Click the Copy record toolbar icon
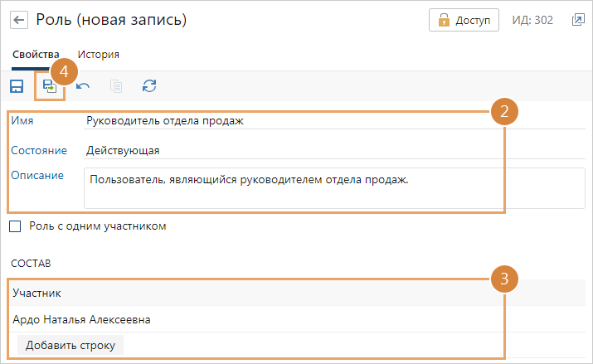This screenshot has height=364, width=593. pos(116,86)
